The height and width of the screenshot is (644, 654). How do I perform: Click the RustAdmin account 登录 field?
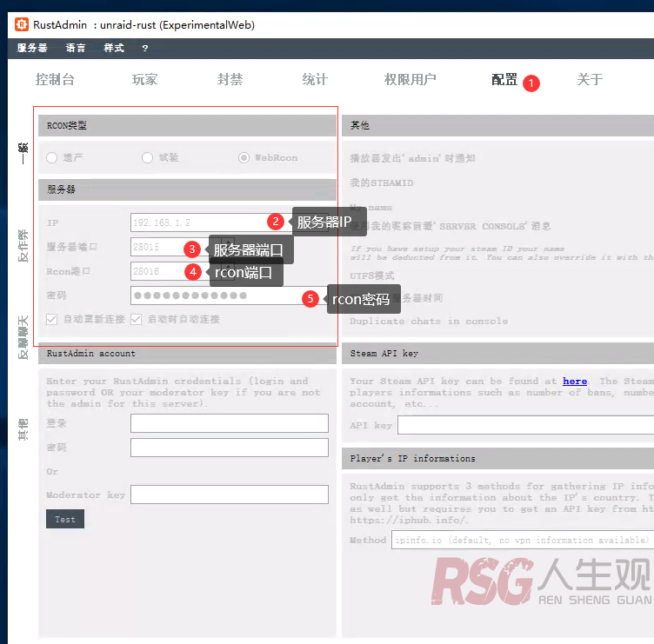(x=230, y=423)
